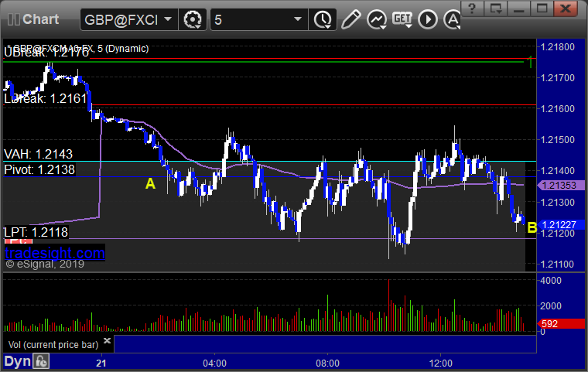The width and height of the screenshot is (588, 372).
Task: Toggle the lock icon beside Dyn
Action: [x=41, y=362]
